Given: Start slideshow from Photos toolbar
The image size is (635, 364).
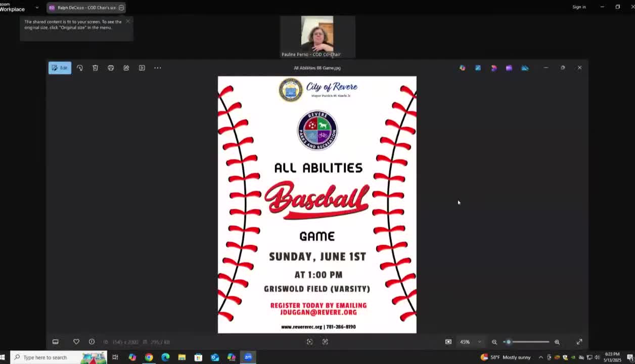Looking at the screenshot, I should (x=142, y=68).
